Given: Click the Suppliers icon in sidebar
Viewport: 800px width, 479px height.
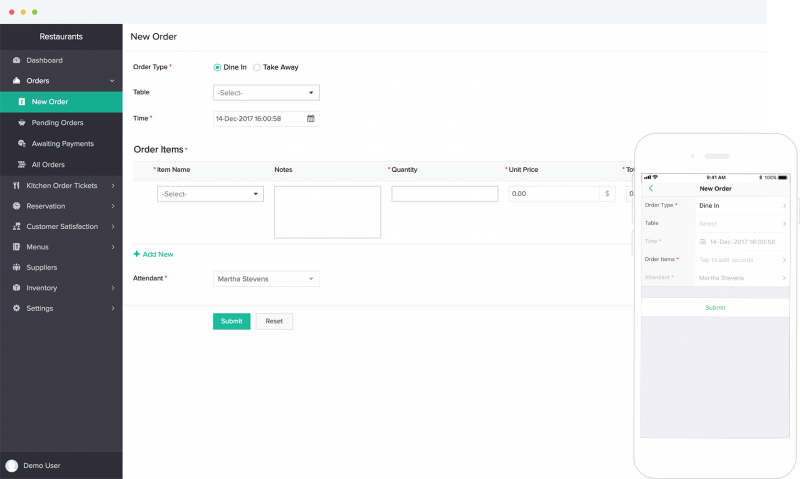Looking at the screenshot, I should point(16,268).
